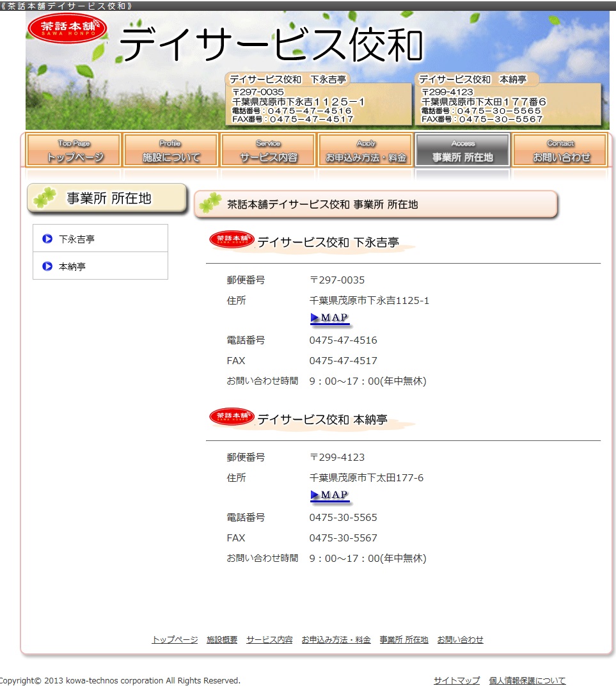Open the お問い合わせ Contact tab

tap(560, 150)
